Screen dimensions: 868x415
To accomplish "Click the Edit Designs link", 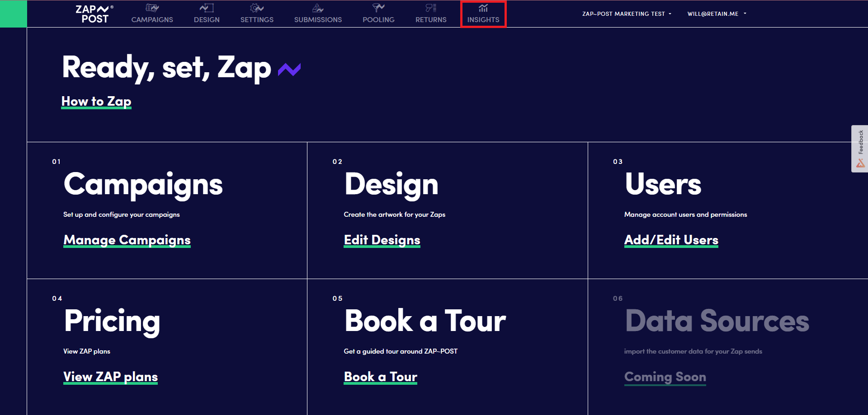I will pos(382,240).
